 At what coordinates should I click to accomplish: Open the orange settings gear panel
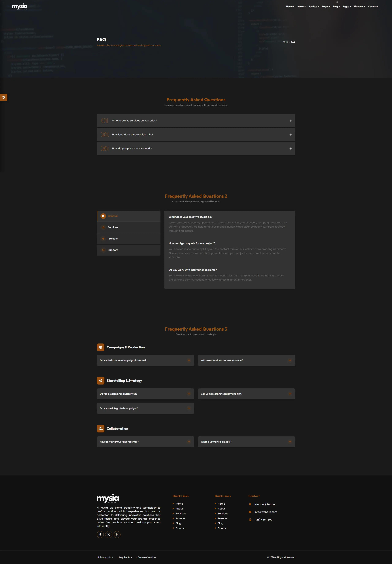point(3,98)
